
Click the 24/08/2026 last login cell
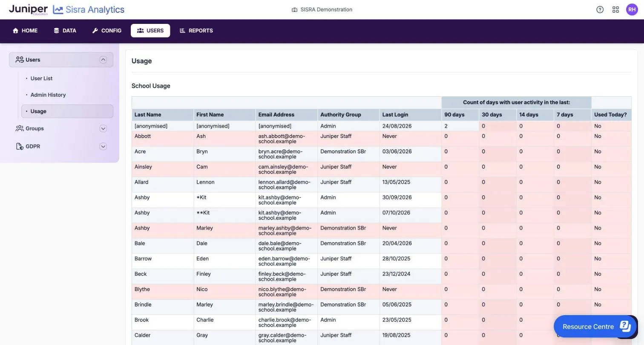(x=411, y=126)
